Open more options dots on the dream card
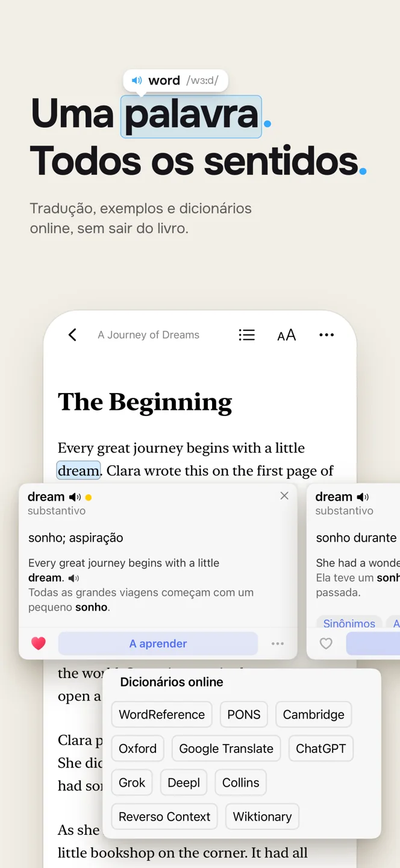The height and width of the screenshot is (868, 400). (278, 644)
